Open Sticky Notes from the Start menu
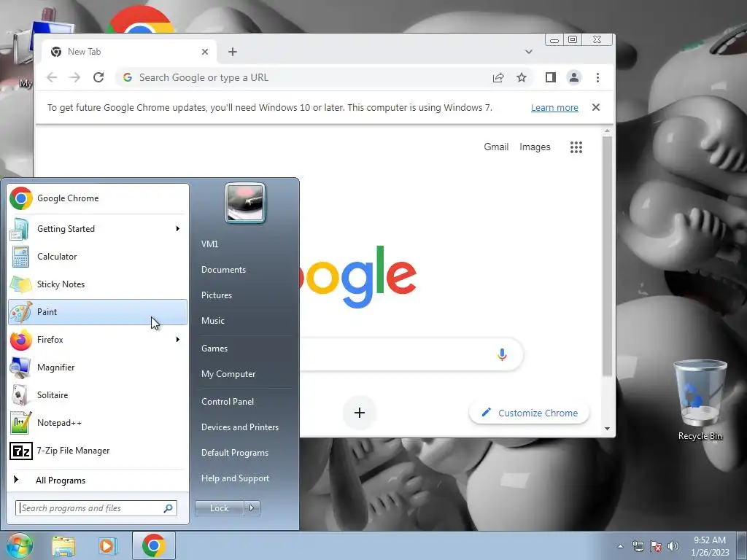 (98, 284)
